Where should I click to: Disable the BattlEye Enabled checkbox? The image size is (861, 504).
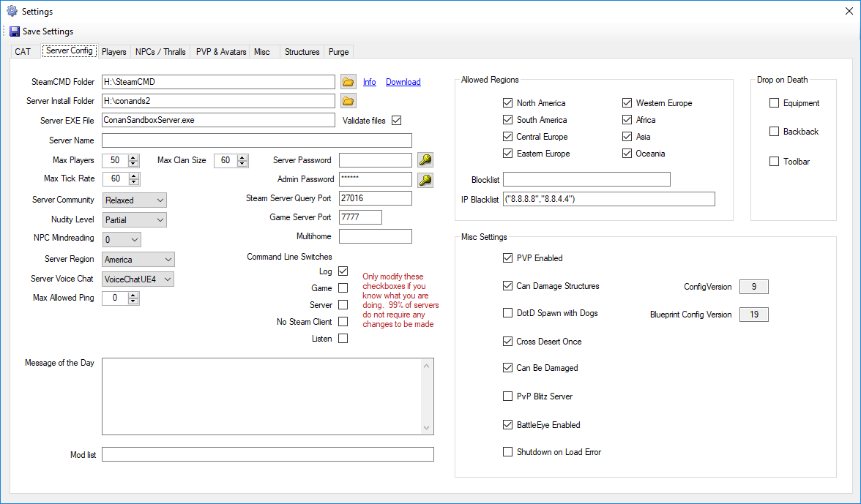click(508, 425)
